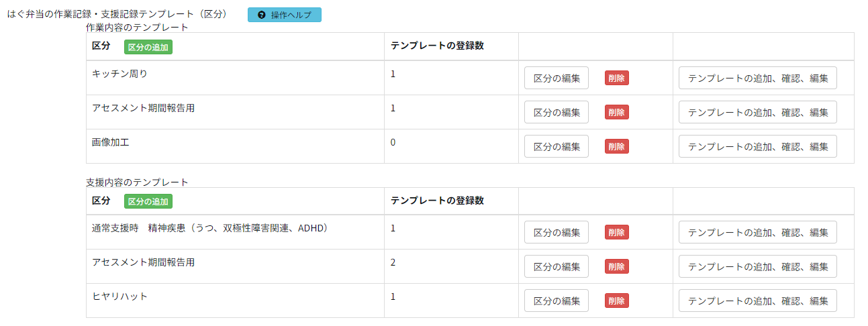868x326 pixels.
Task: Delete the ヒヤリハット category
Action: [x=616, y=301]
